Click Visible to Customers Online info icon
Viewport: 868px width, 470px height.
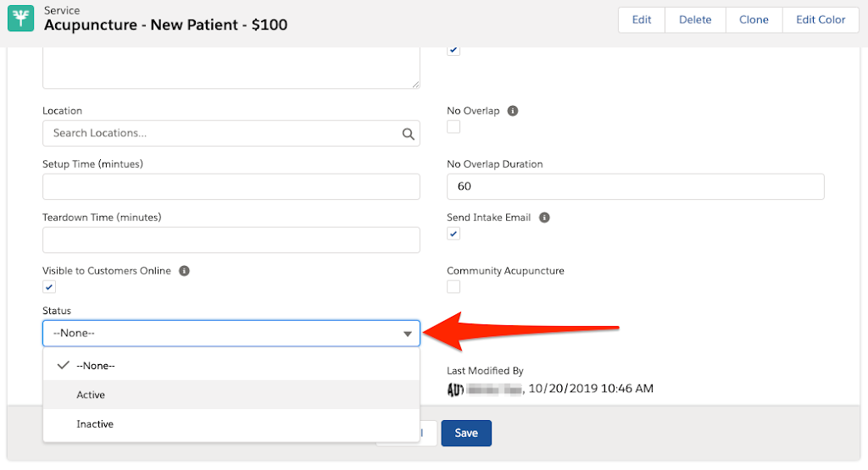coord(184,271)
